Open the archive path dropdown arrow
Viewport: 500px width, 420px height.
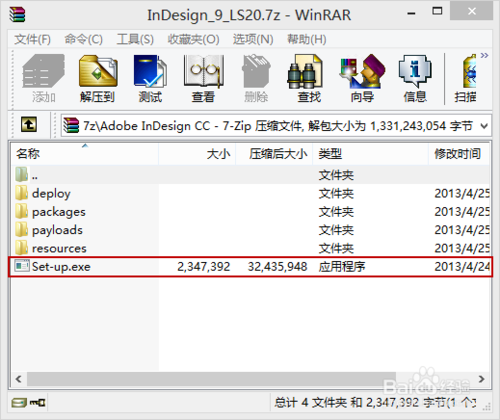pyautogui.click(x=484, y=126)
